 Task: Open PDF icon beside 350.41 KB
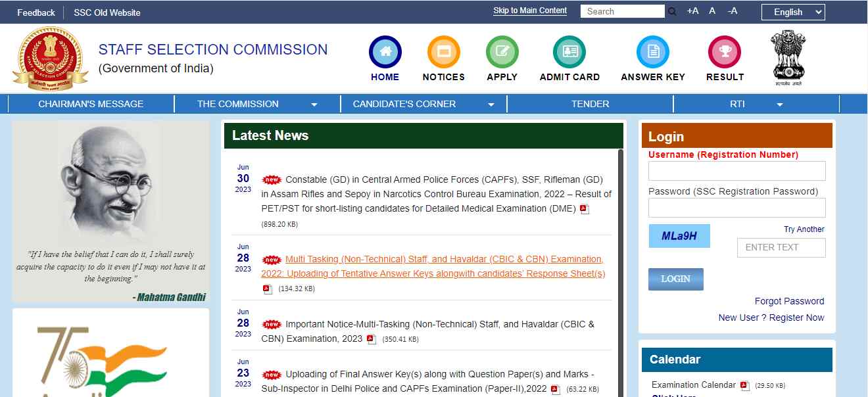point(372,339)
